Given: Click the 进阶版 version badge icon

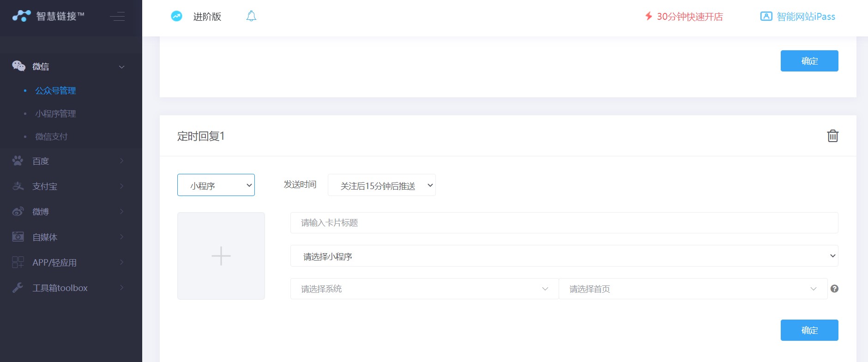Looking at the screenshot, I should pyautogui.click(x=176, y=16).
